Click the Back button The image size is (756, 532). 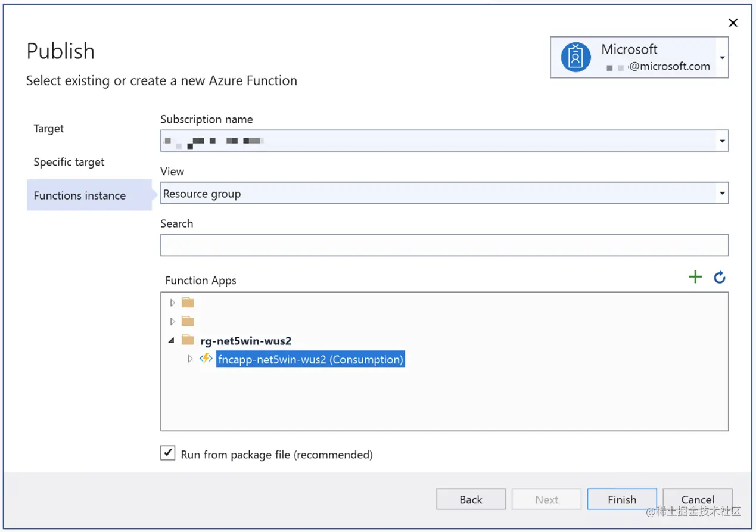[x=471, y=499]
